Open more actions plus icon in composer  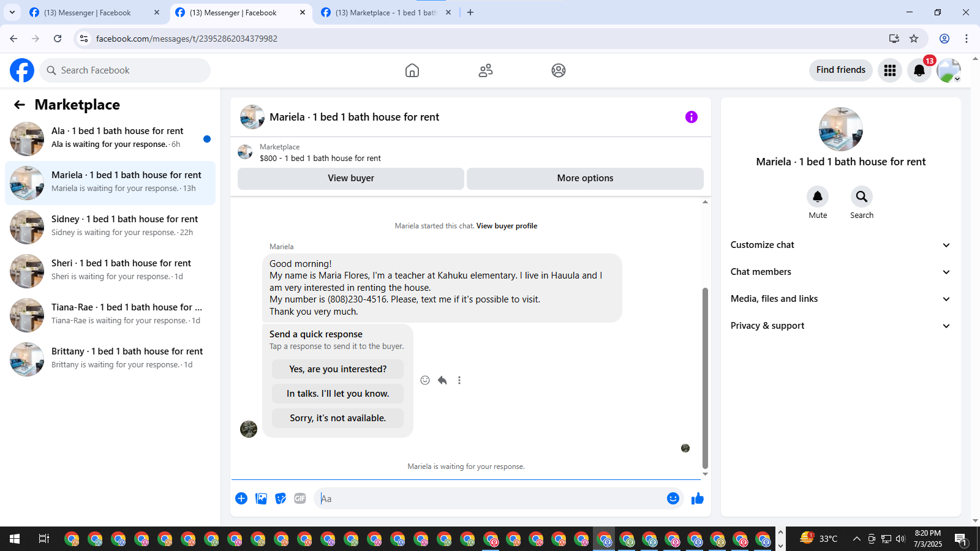(x=241, y=498)
